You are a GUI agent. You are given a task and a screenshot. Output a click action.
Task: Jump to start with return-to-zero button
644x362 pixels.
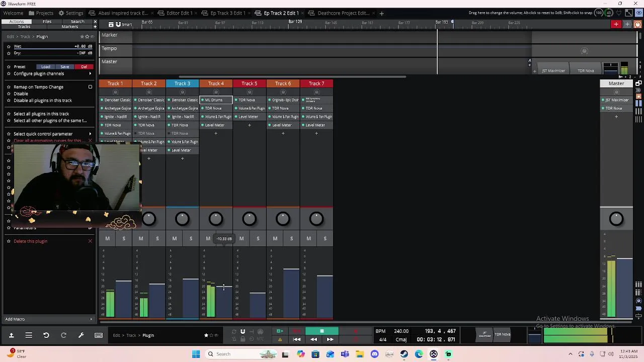point(297,339)
